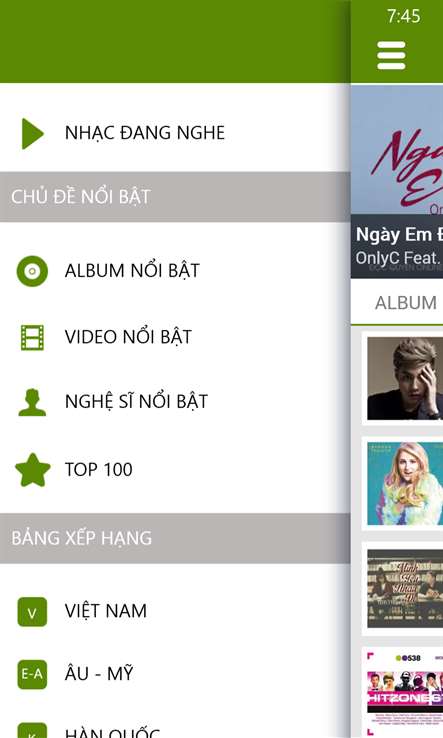
Task: Select the album disc icon
Action: pos(32,271)
